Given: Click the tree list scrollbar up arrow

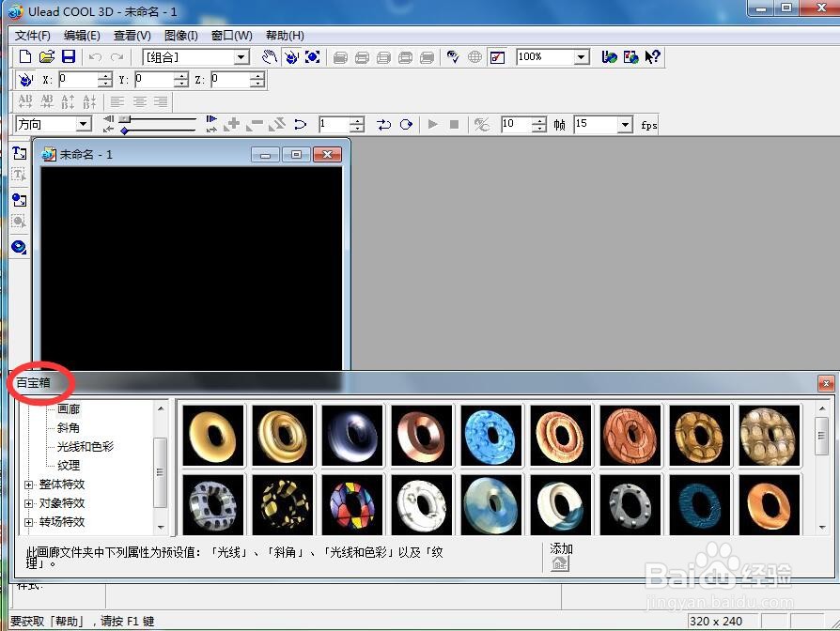Looking at the screenshot, I should [x=160, y=408].
